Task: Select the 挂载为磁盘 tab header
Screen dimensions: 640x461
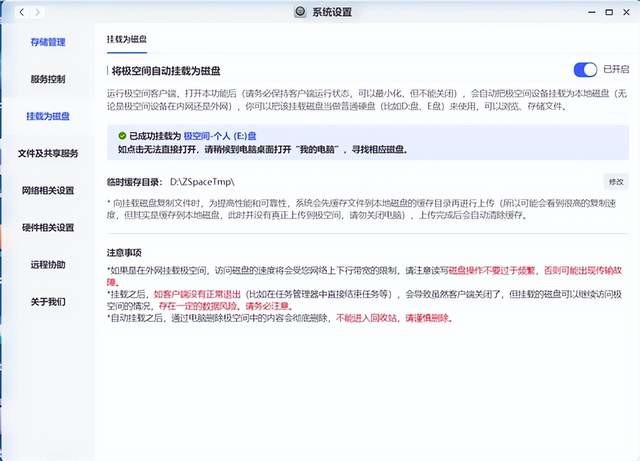Action: 127,39
